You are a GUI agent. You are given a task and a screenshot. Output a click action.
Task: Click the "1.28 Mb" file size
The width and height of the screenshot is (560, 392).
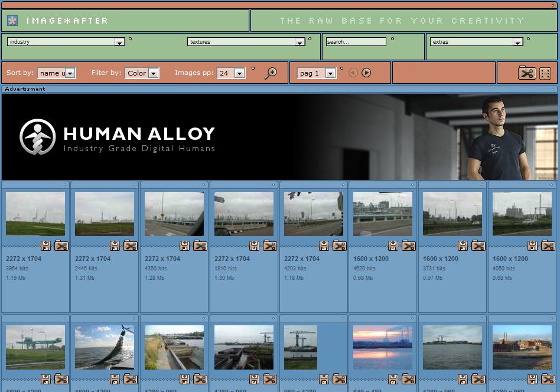(x=154, y=277)
